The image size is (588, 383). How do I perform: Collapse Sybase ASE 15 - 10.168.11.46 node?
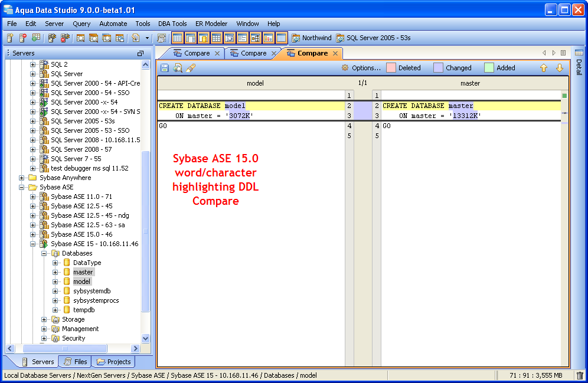pos(32,244)
